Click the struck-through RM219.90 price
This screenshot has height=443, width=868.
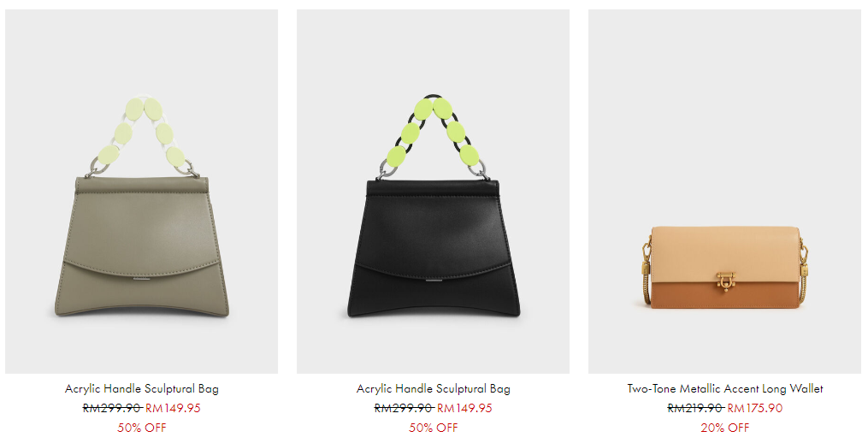pos(695,408)
